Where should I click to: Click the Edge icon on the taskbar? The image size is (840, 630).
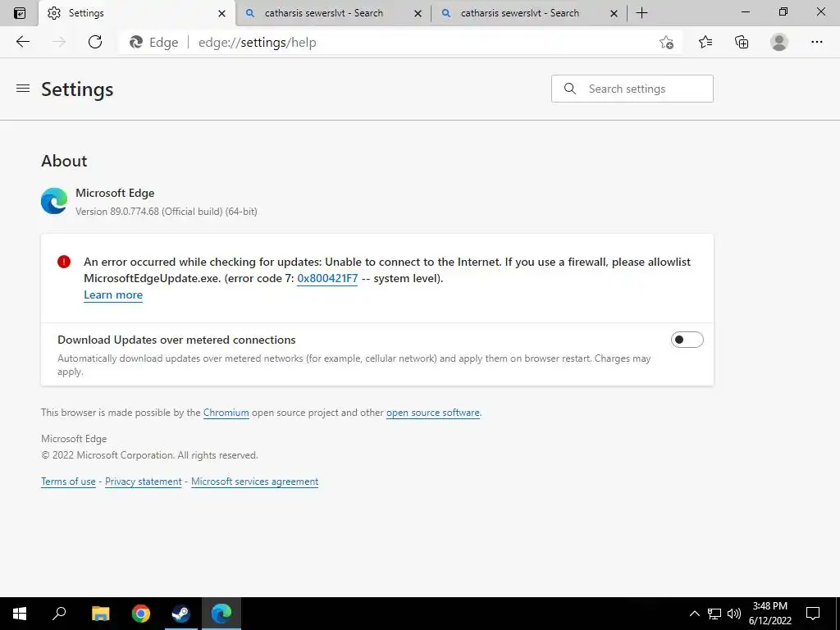(x=221, y=614)
